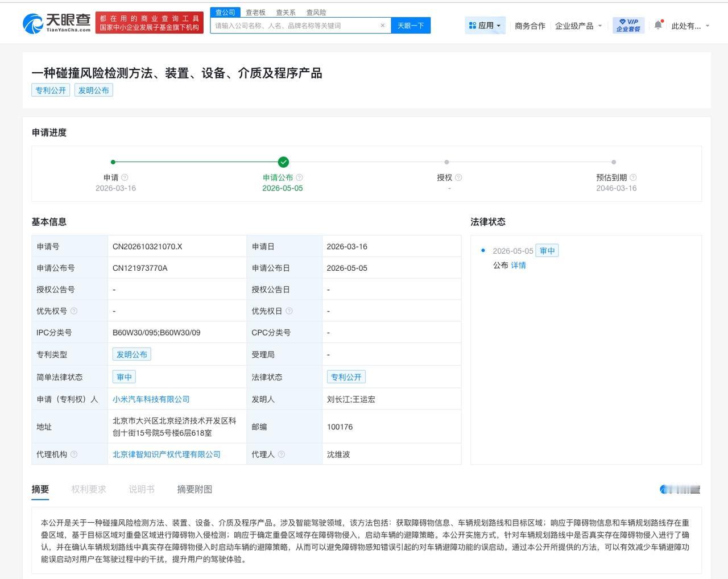Screen dimensions: 728x579
Task: Expand the 应用 dropdown menu
Action: pyautogui.click(x=485, y=26)
